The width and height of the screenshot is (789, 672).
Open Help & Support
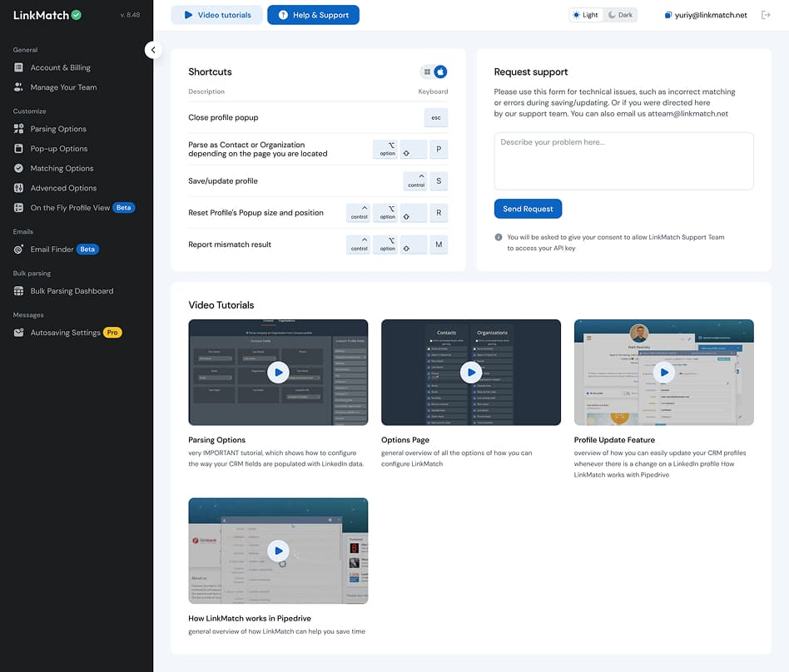(313, 14)
